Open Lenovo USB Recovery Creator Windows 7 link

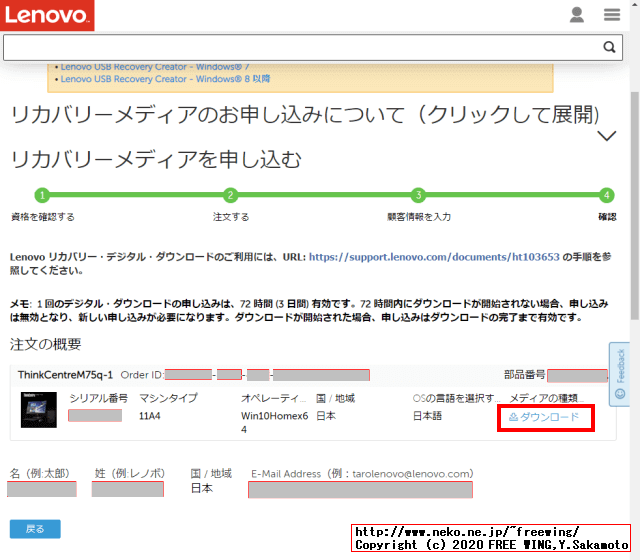pos(155,67)
